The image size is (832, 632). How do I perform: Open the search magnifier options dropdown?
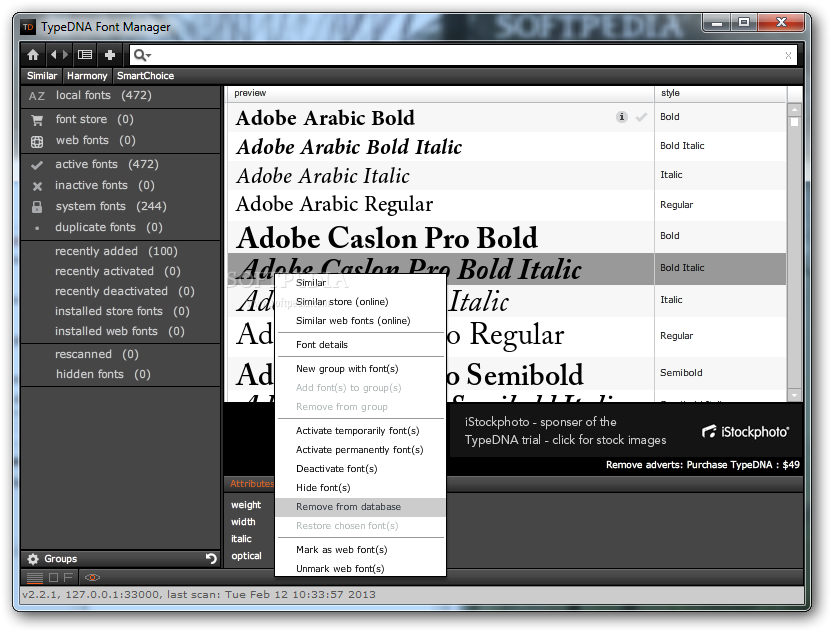coord(142,55)
